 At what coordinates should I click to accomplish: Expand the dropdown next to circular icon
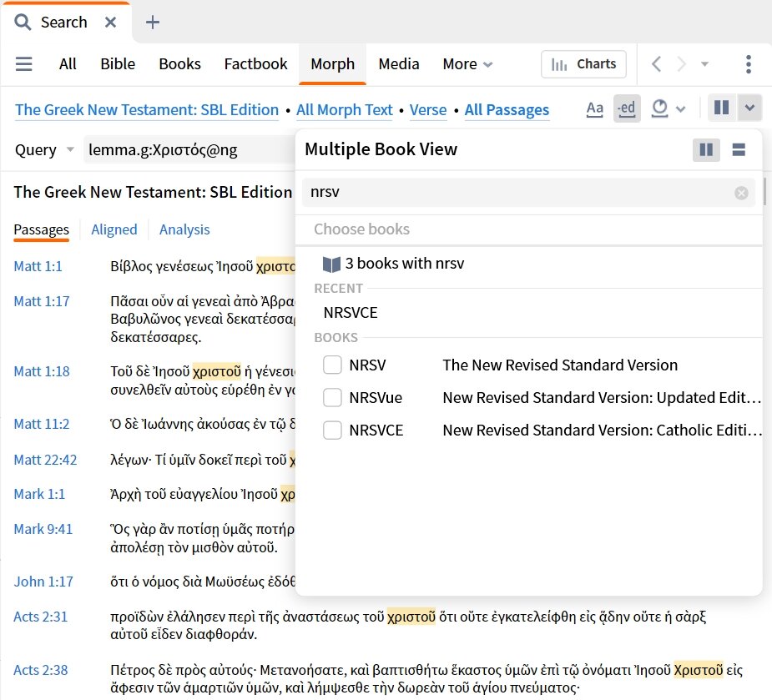[x=680, y=108]
